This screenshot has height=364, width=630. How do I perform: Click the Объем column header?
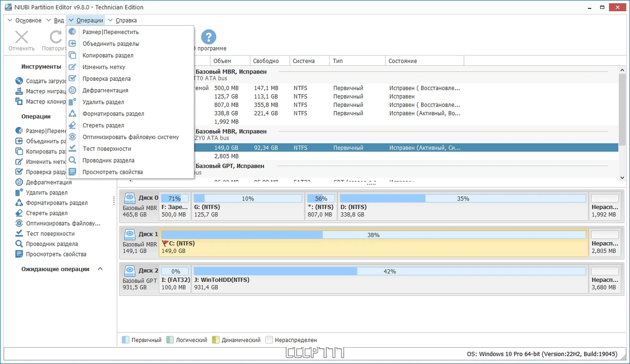[x=229, y=61]
